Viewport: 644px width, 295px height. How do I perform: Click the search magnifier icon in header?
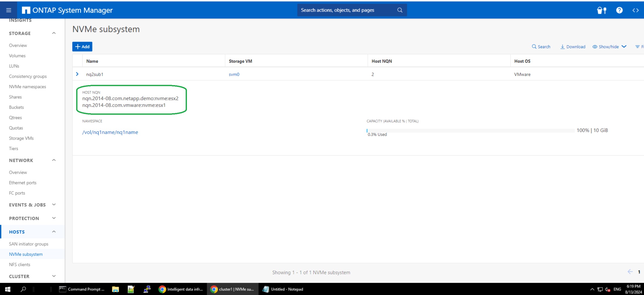pos(400,10)
